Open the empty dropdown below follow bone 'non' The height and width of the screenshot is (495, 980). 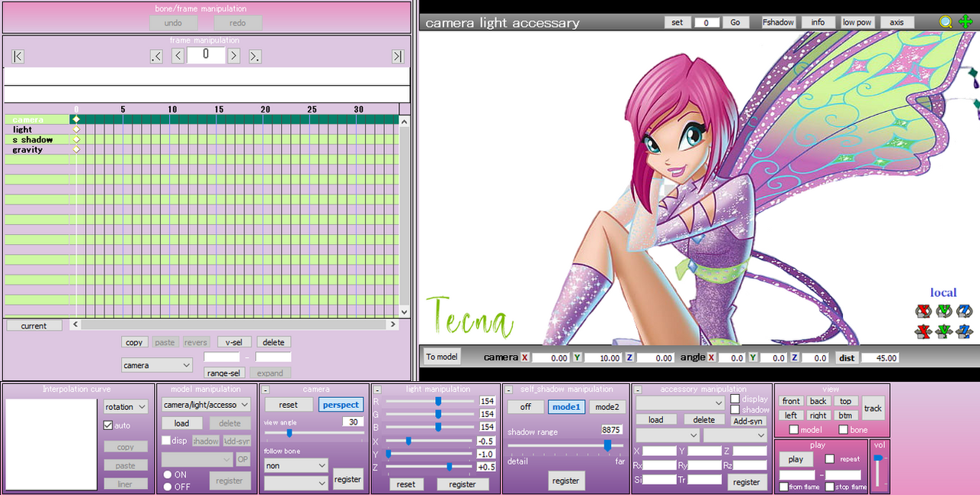[x=296, y=484]
